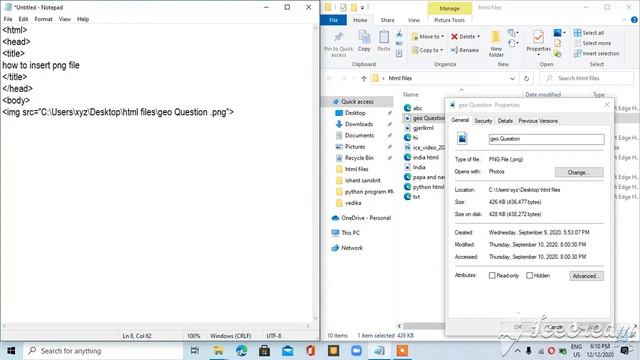Toggle the Read-only checkbox
640x360 pixels.
click(492, 276)
